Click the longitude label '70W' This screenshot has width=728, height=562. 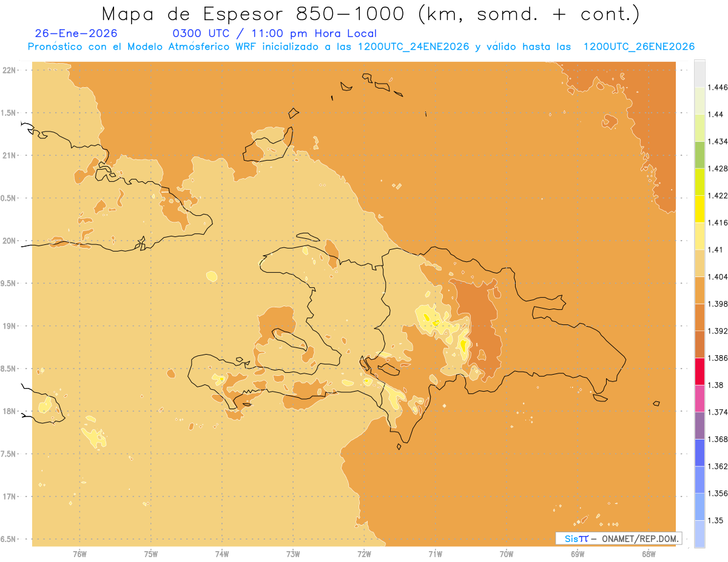(507, 554)
